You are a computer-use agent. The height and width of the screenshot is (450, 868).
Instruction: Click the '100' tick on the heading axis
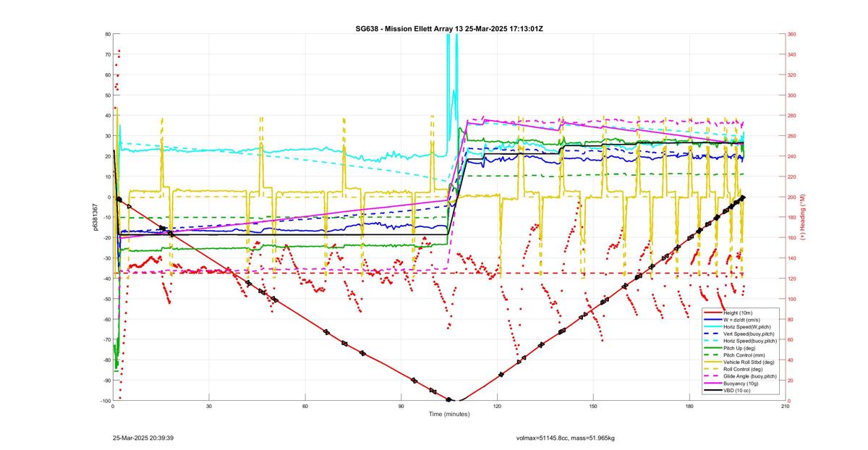[792, 299]
